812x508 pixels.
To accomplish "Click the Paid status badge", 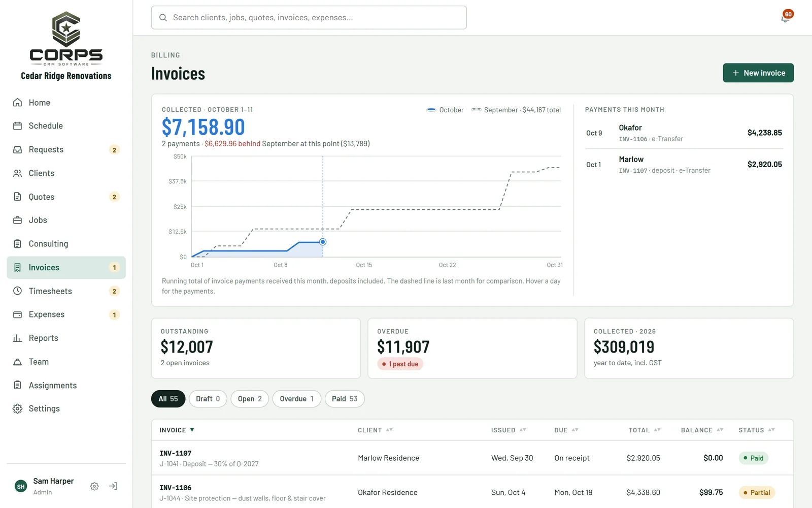I will pyautogui.click(x=754, y=458).
